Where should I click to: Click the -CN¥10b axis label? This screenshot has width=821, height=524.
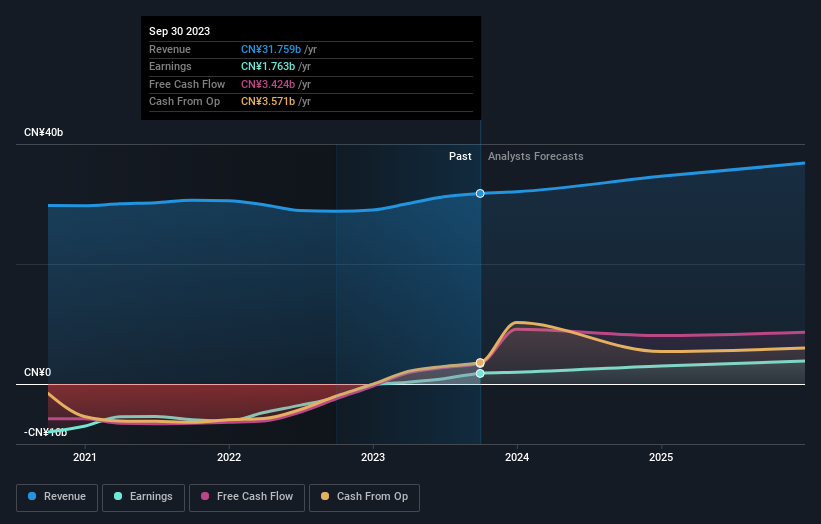[46, 432]
